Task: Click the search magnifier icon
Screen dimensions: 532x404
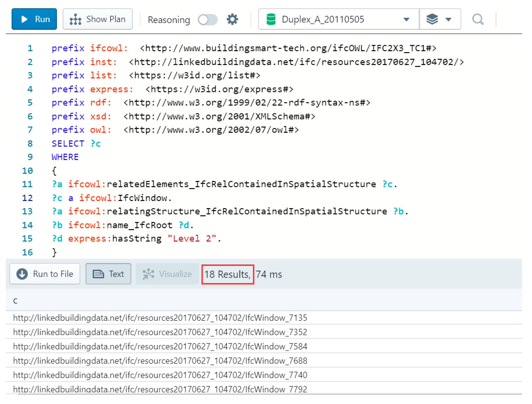Action: tap(478, 19)
